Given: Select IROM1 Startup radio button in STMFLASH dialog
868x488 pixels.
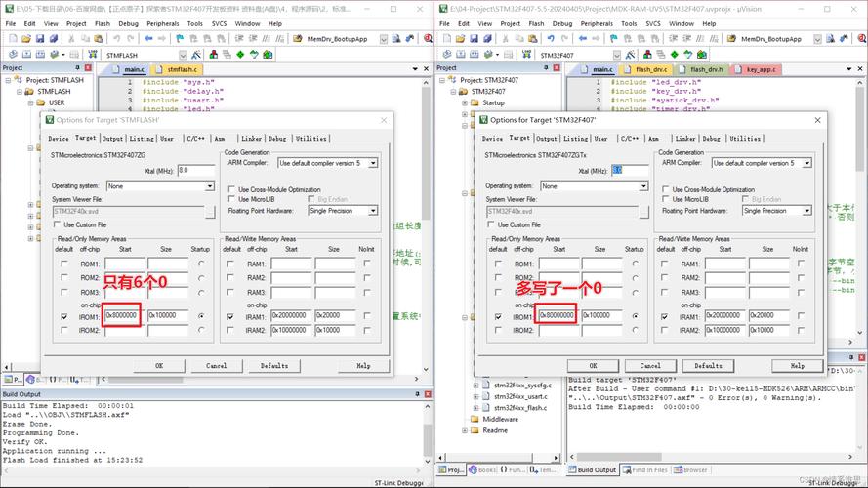Looking at the screenshot, I should pos(201,316).
